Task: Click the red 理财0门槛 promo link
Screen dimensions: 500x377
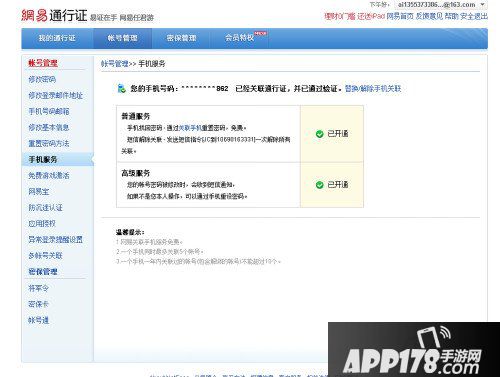Action: [340, 16]
